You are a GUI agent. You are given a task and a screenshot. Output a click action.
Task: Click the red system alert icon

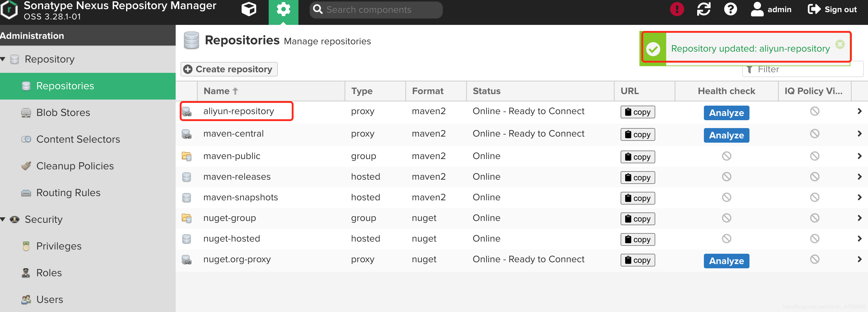(677, 9)
